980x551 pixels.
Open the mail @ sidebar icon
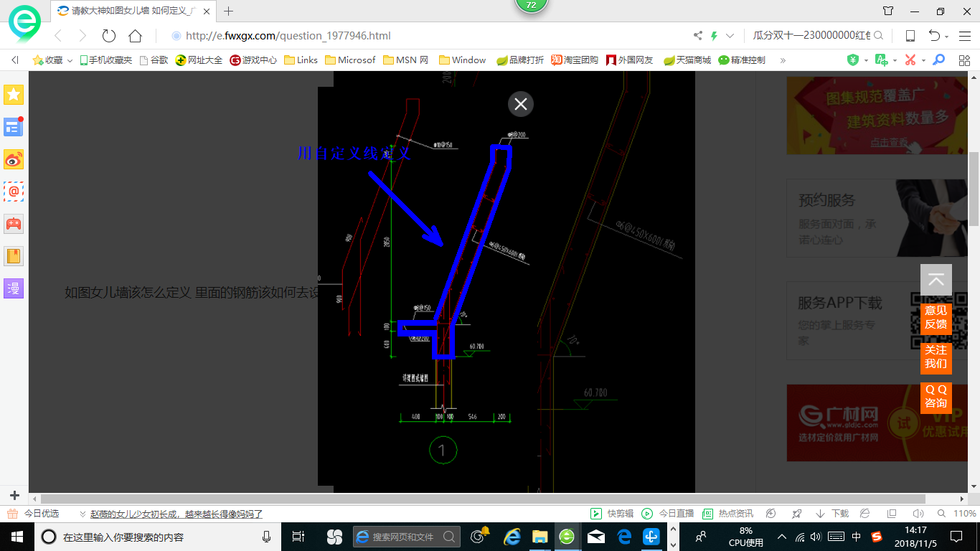(14, 192)
